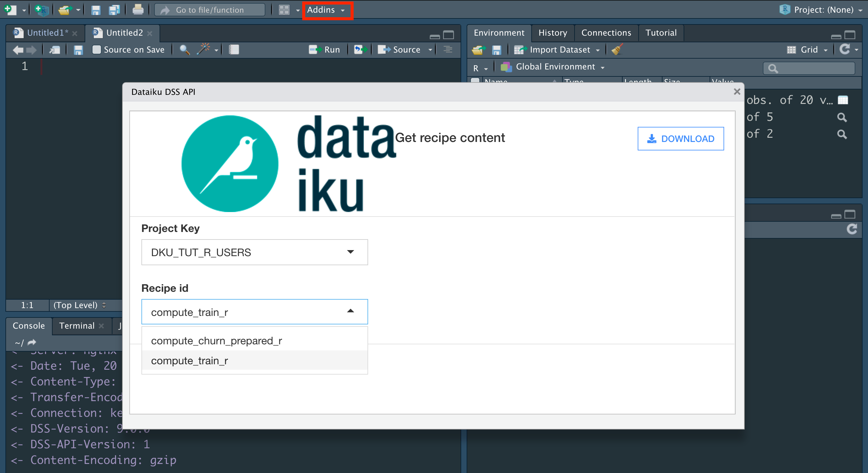
Task: Open the Source button dropdown arrow
Action: 430,50
